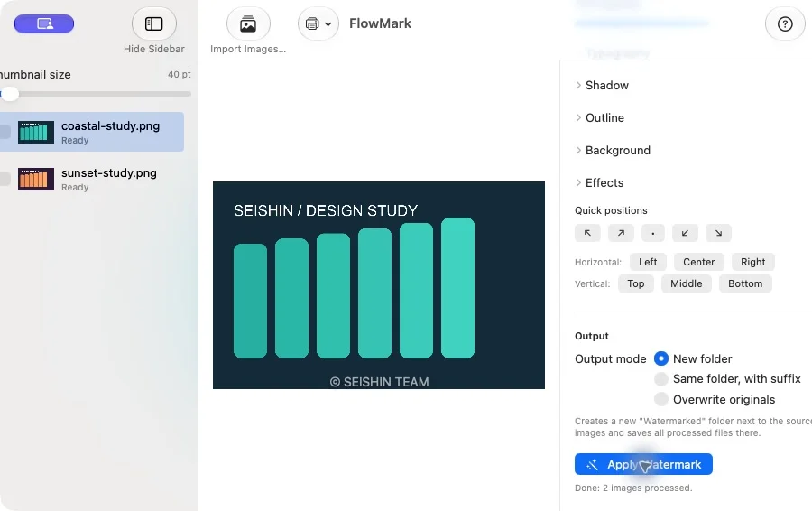Click the coastal-study.png thumbnail
Screen dimensions: 812x511
point(36,132)
